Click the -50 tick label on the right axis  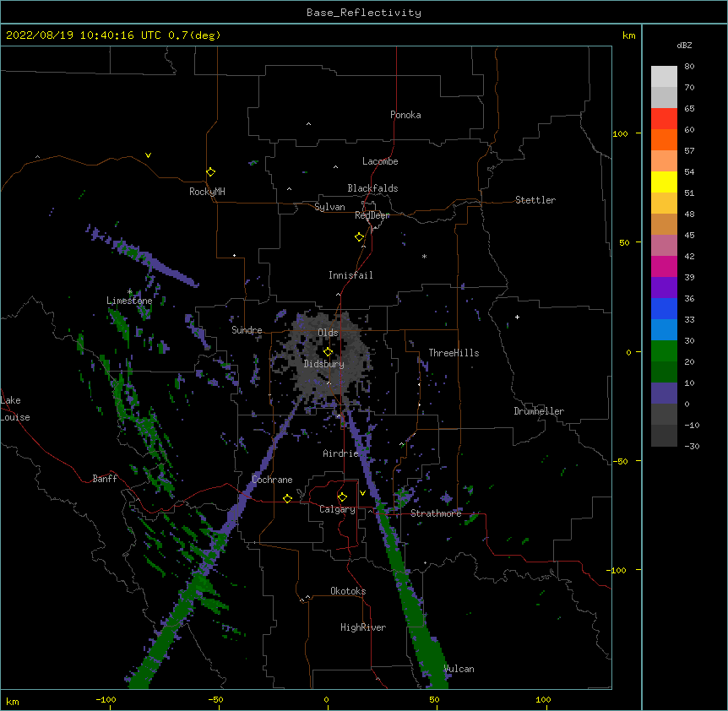(620, 461)
